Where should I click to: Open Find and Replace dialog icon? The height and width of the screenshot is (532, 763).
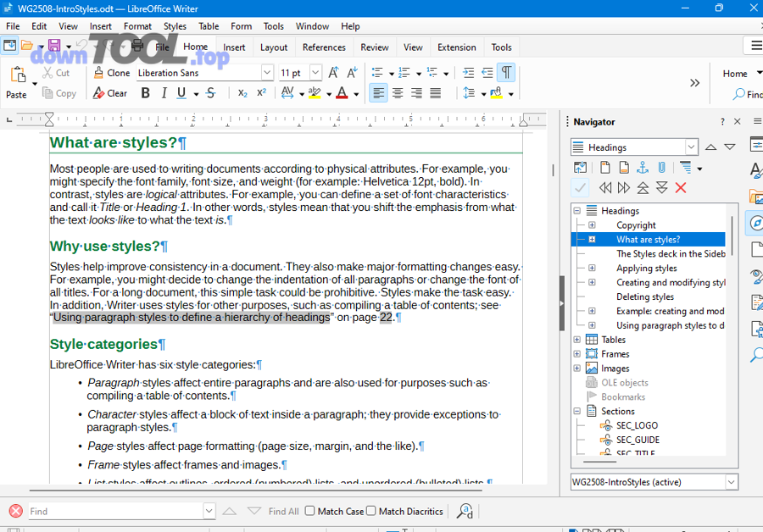[465, 511]
